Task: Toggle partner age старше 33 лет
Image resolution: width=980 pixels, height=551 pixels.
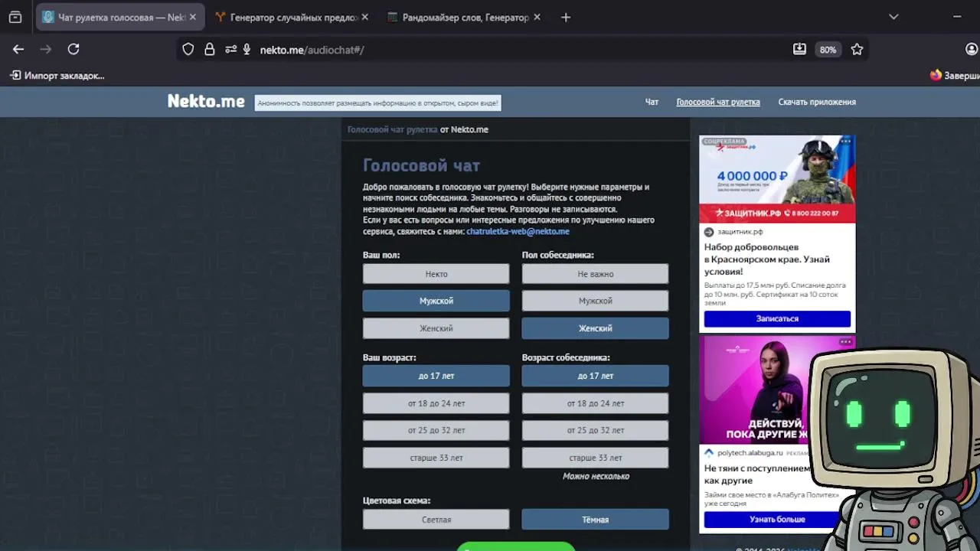Action: pyautogui.click(x=595, y=458)
